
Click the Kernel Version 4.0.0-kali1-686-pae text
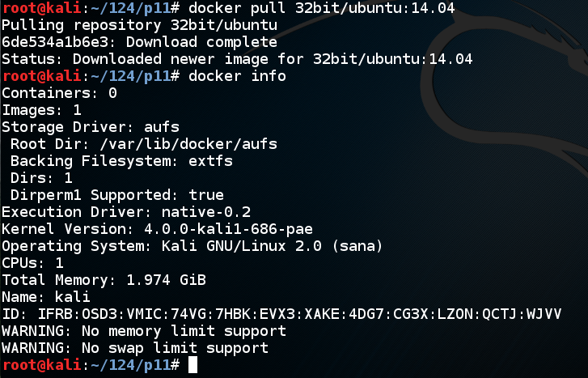click(x=228, y=229)
